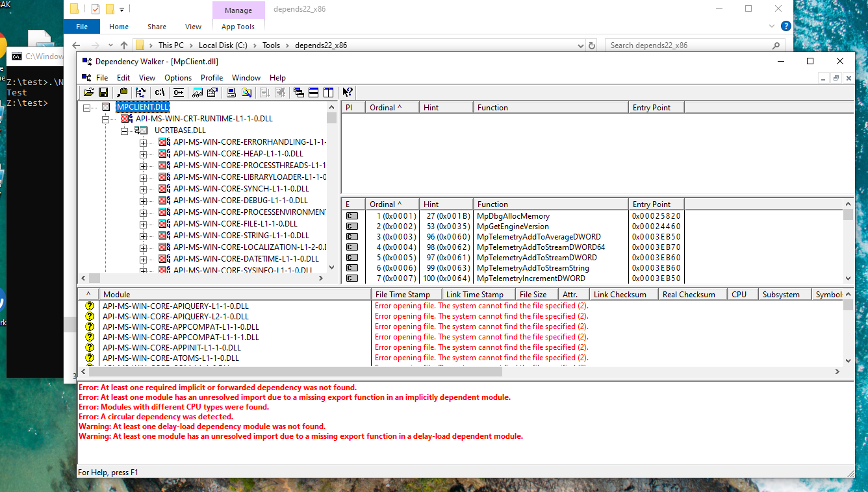The image size is (868, 492).
Task: Click View Module in External Viewer icon
Action: [x=198, y=92]
